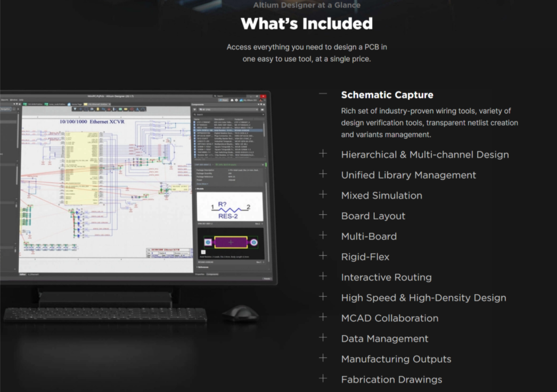
Task: Expand the Board Layout section
Action: tap(323, 215)
